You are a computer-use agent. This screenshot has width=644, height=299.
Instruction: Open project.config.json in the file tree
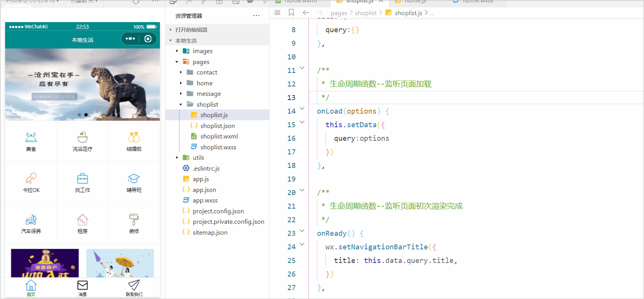coord(218,211)
